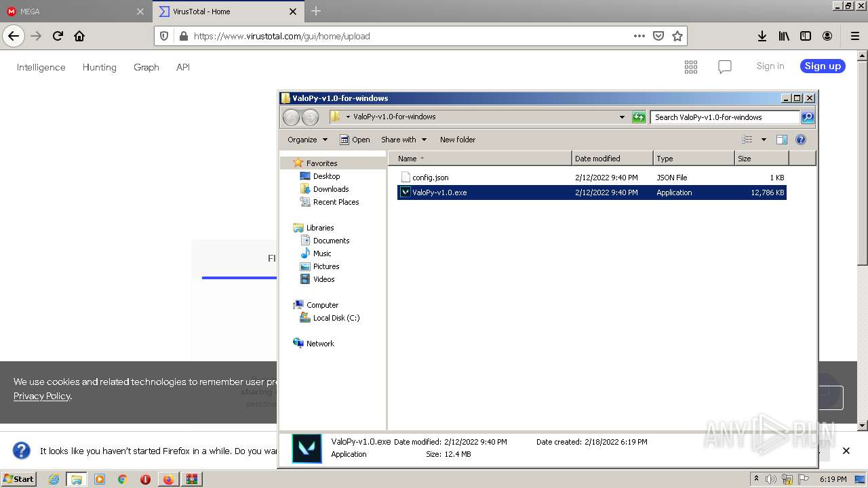Screen dimensions: 868x488
Task: Open Explorer Help question mark icon
Action: click(801, 140)
